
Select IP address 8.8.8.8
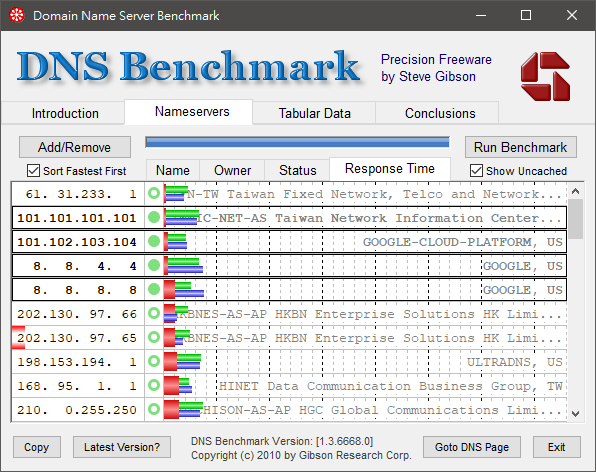point(85,290)
